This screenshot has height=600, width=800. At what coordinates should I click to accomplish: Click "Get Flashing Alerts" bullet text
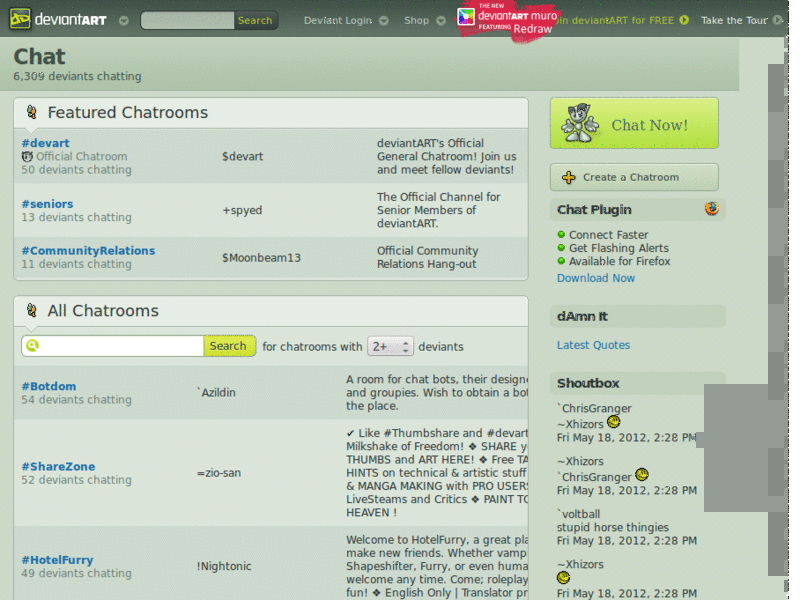coord(619,248)
